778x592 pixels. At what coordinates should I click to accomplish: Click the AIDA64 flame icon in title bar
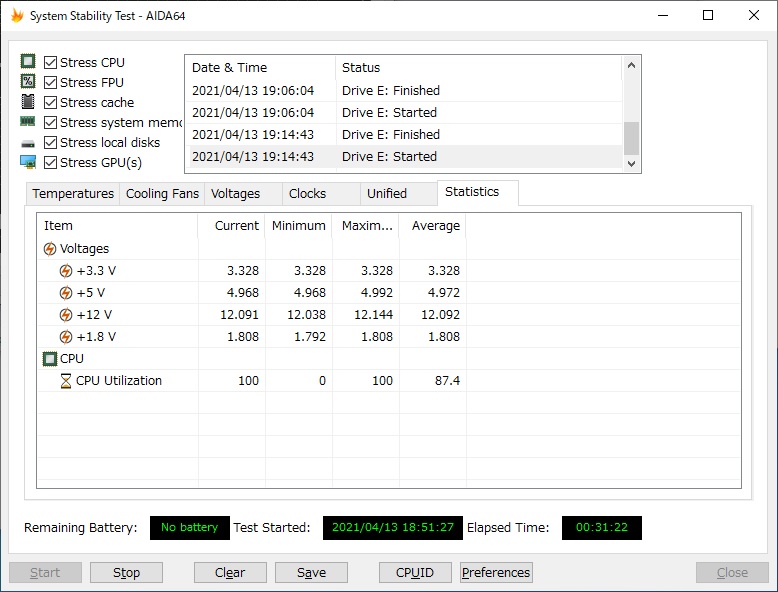click(x=17, y=16)
